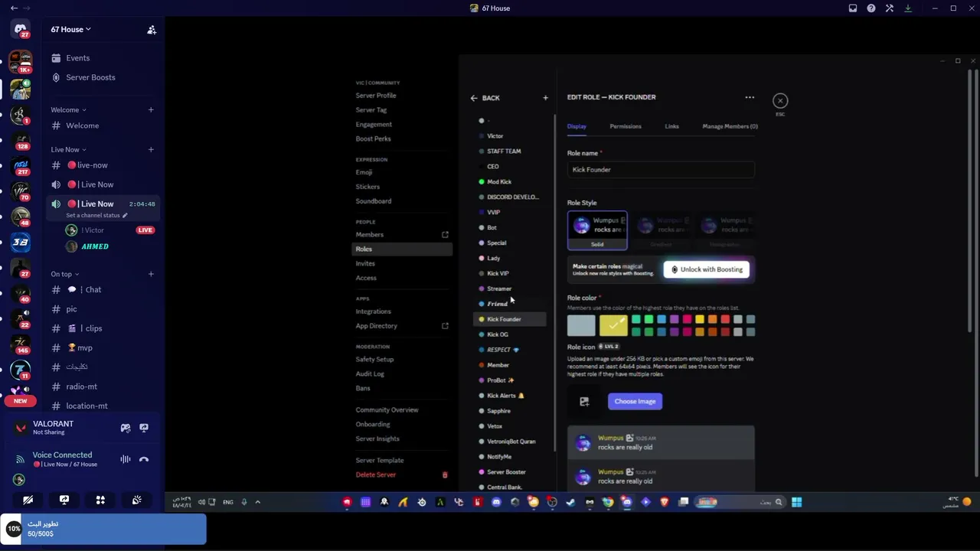Click the Windows Start button in taskbar
Screen dimensions: 980x551
796,502
